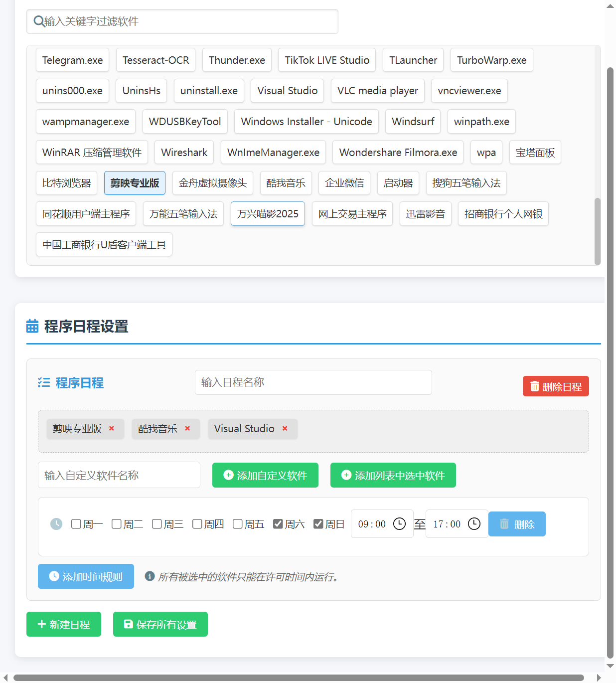The height and width of the screenshot is (683, 616).
Task: Click the save icon on 保存所有设置
Action: click(x=128, y=624)
